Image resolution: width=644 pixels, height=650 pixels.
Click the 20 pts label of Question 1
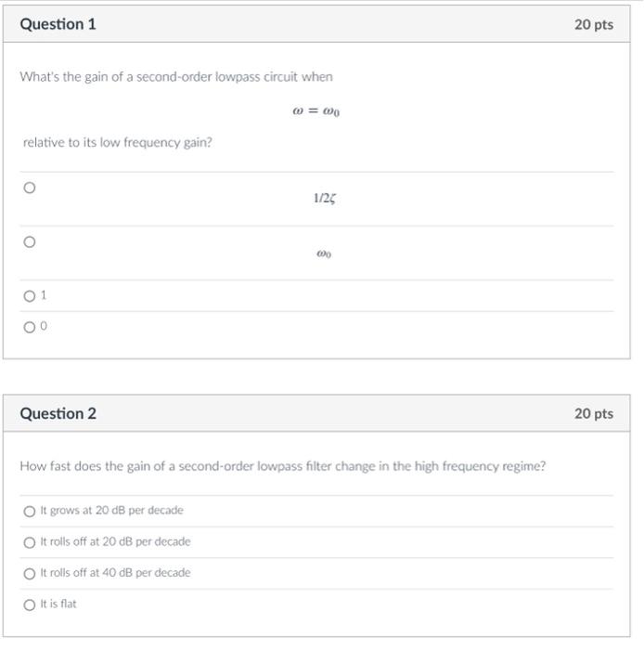coord(594,24)
